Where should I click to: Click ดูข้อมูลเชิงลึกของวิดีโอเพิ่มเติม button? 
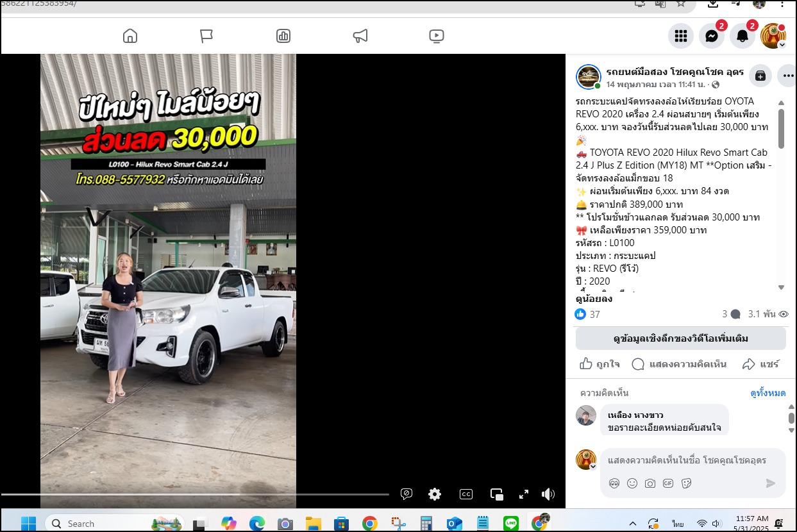click(680, 338)
